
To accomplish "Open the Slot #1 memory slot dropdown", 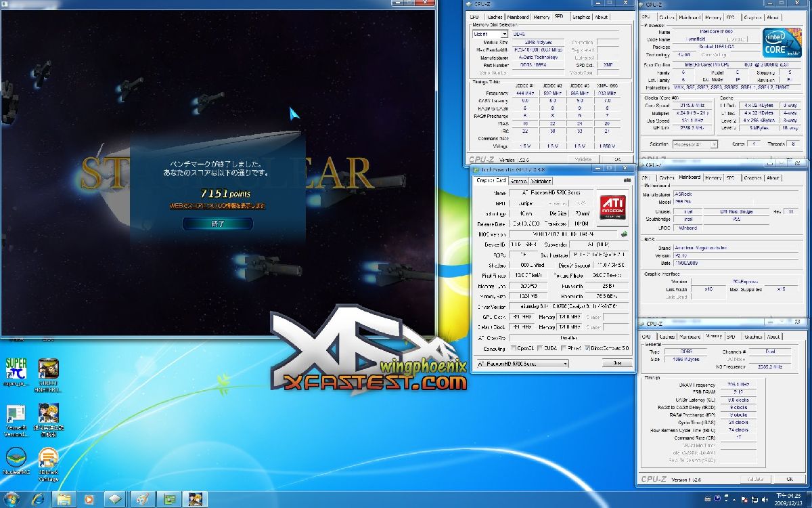I will tap(490, 34).
